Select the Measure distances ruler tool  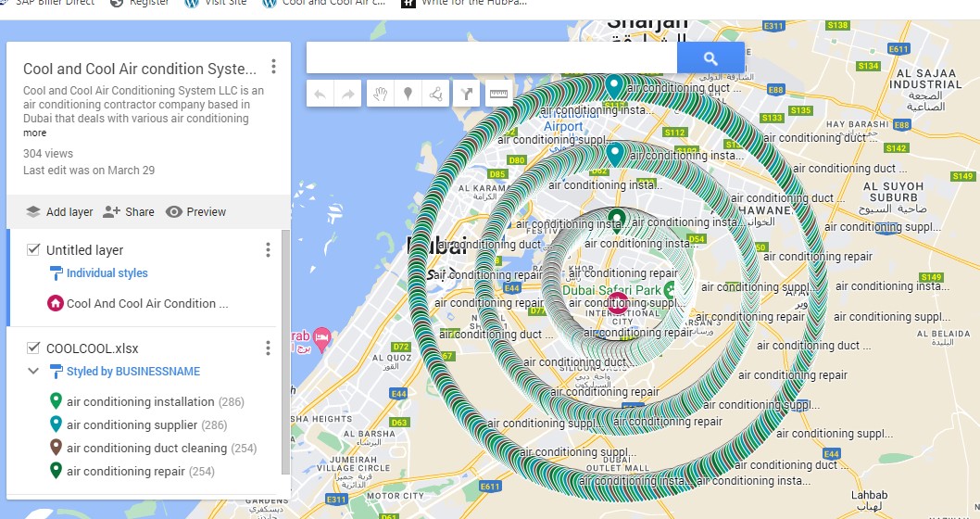(x=498, y=95)
